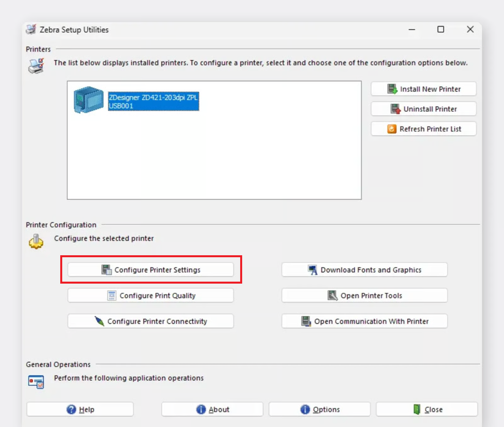This screenshot has width=504, height=427.
Task: Click the Printers section heading
Action: [38, 49]
